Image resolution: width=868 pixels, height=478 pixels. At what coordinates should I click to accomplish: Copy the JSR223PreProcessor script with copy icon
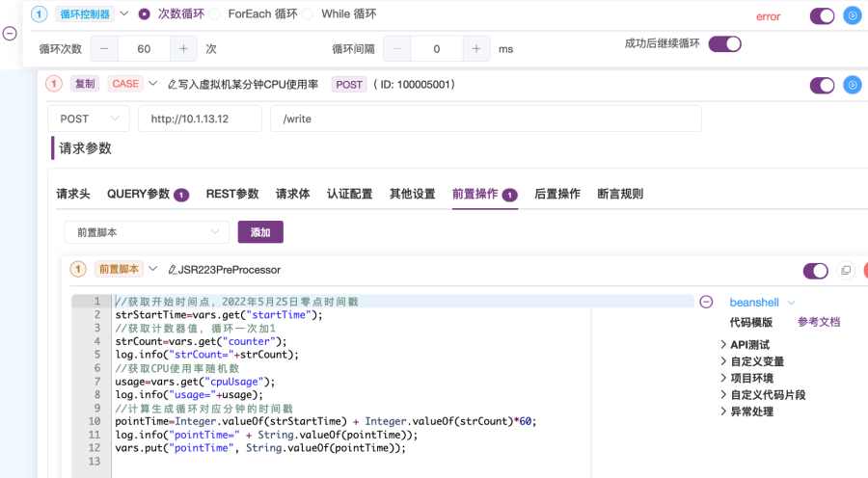coord(845,271)
